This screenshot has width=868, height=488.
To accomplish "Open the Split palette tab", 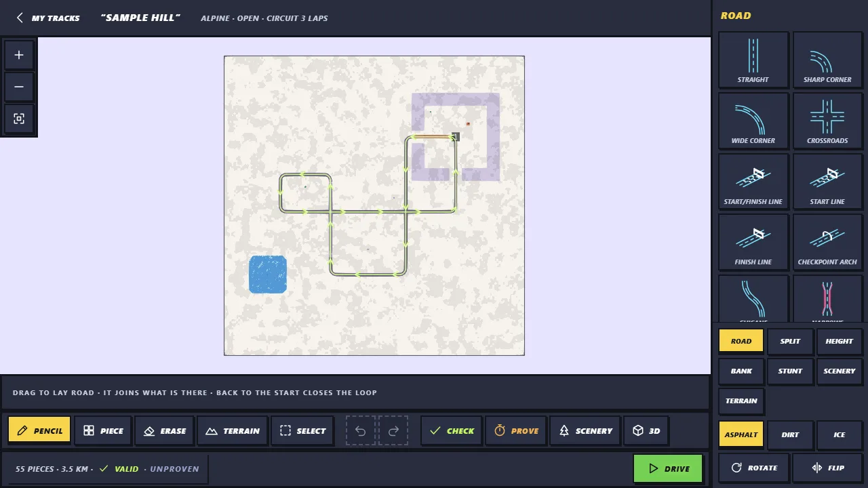I will point(790,341).
